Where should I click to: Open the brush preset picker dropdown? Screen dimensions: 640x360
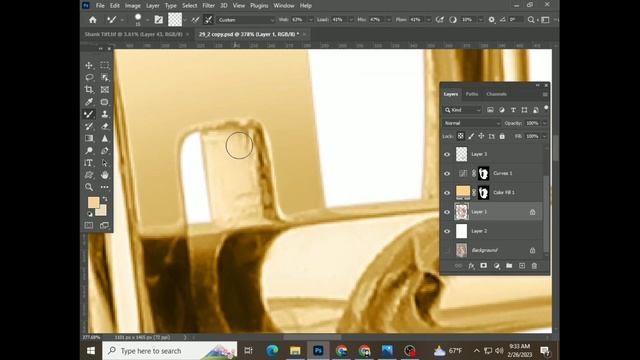[x=147, y=20]
